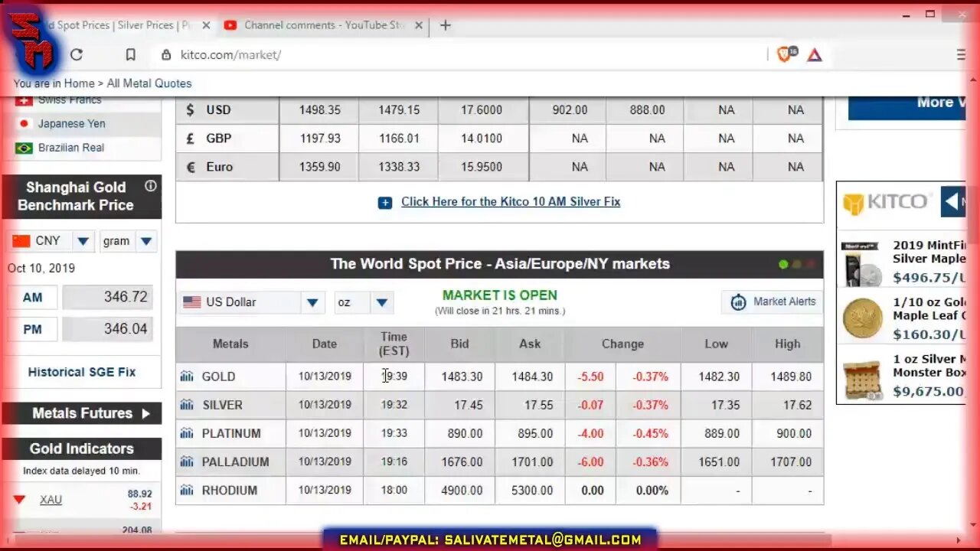Select the green dot carousel indicator

pyautogui.click(x=782, y=264)
